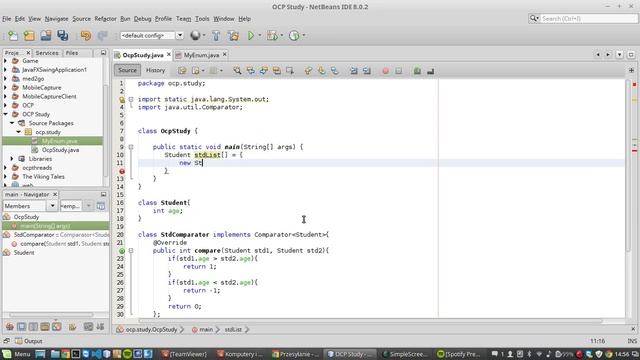Toggle Show Static Members in Navigator footer

point(33,327)
